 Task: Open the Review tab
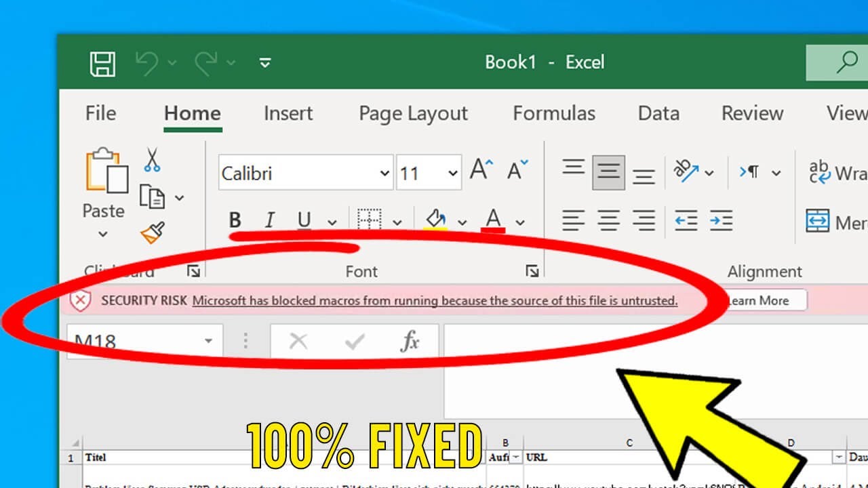tap(752, 113)
